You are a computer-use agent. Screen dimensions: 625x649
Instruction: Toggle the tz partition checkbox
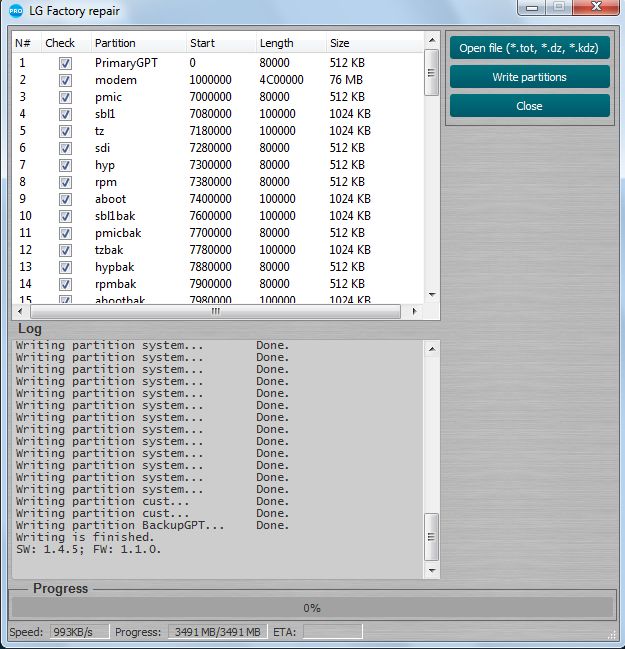pyautogui.click(x=65, y=131)
